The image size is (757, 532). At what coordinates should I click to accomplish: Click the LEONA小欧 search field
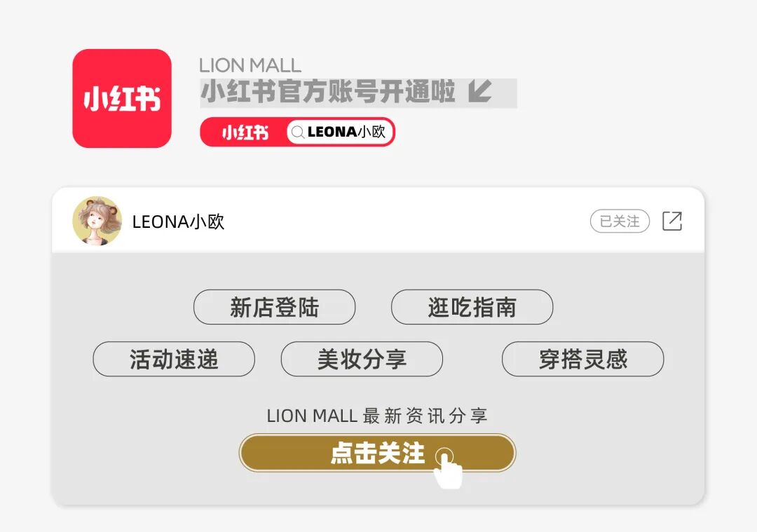click(x=340, y=132)
